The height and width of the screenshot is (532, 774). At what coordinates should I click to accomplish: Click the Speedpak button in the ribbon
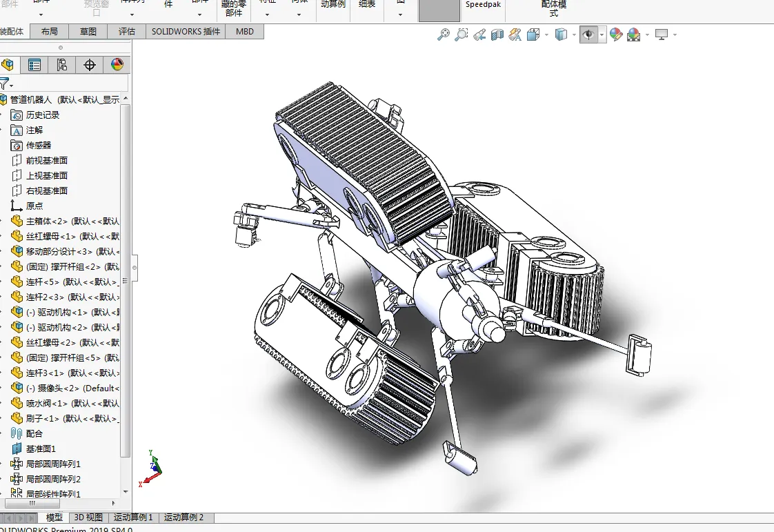point(484,5)
